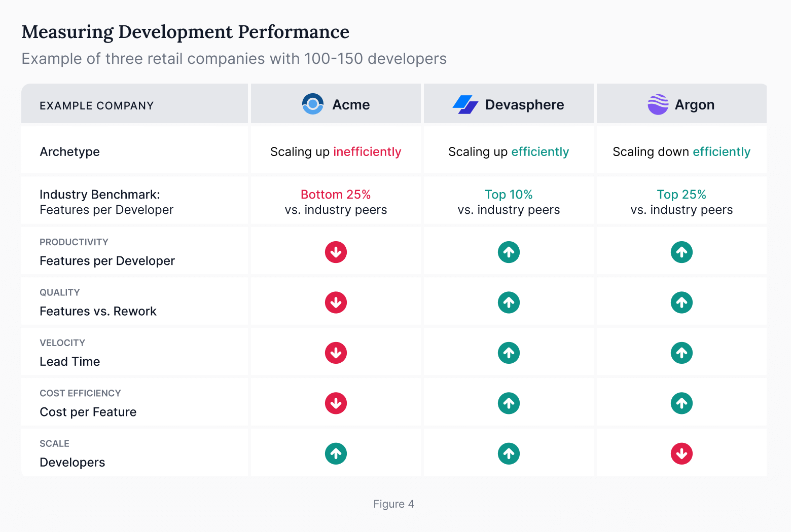
Task: Select the Argon column header
Action: pos(681,104)
